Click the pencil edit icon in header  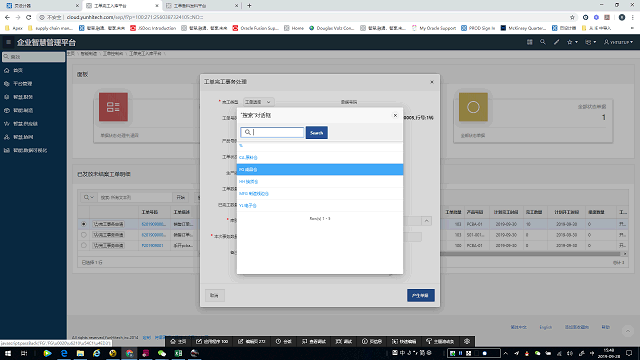pyautogui.click(x=556, y=42)
